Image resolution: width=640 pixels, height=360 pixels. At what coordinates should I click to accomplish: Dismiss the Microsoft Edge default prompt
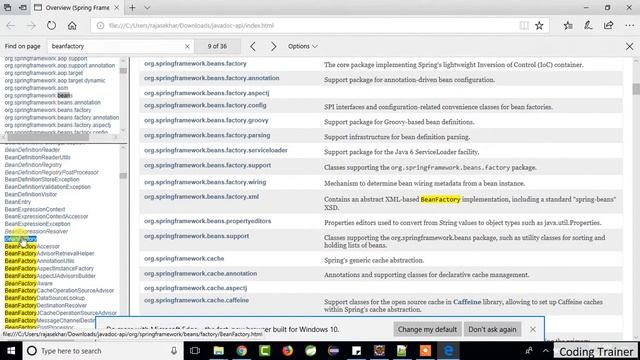pos(533,329)
